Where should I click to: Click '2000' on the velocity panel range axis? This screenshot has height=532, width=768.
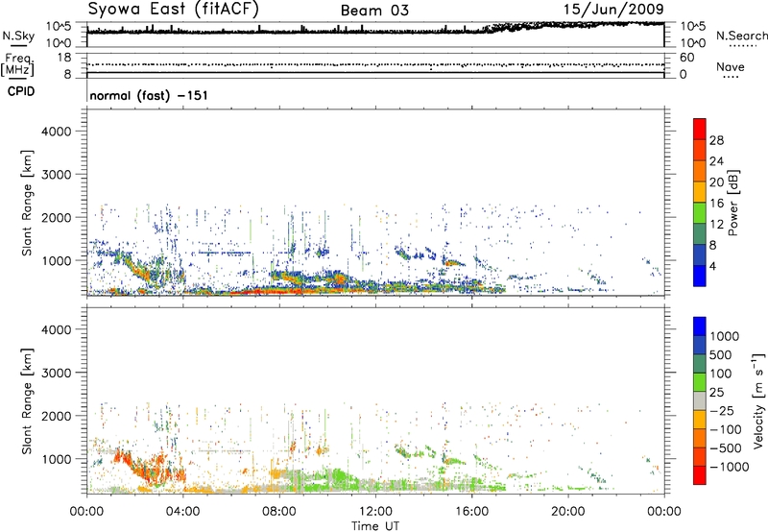pos(57,416)
